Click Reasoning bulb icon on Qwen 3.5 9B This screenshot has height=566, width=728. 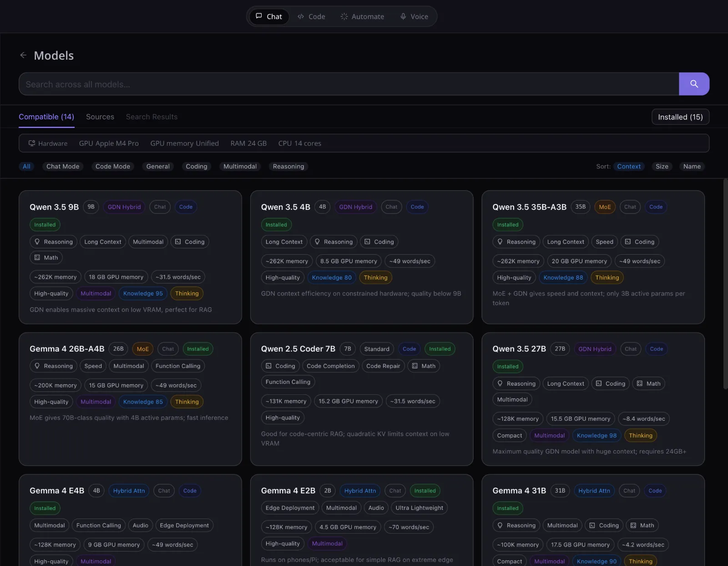tap(37, 242)
